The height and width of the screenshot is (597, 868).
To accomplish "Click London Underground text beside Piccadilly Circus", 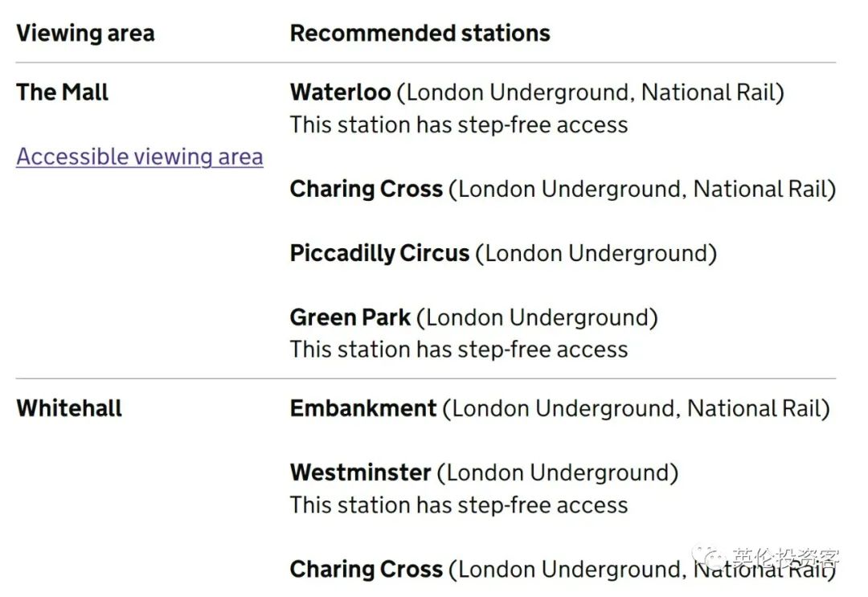I will tap(596, 253).
